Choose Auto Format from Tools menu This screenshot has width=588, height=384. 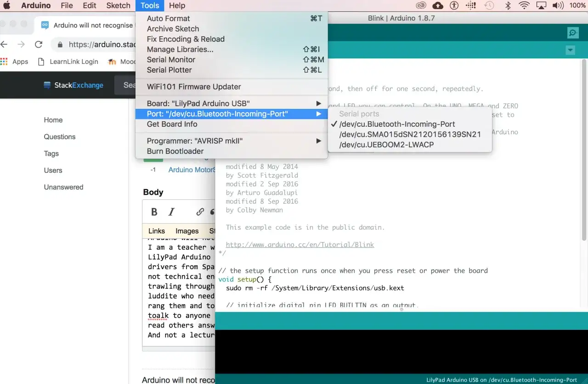[x=232, y=18]
